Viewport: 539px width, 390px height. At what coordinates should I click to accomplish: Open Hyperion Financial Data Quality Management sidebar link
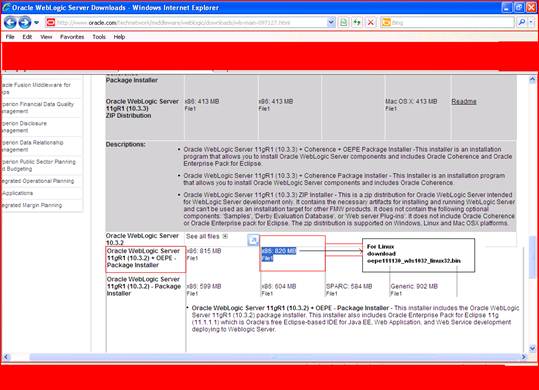pos(37,108)
